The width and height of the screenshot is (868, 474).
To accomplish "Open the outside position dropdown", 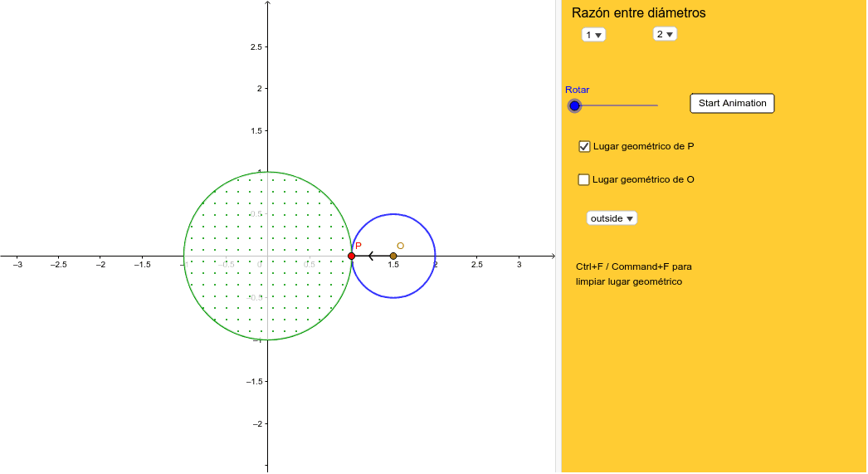I will pos(612,218).
